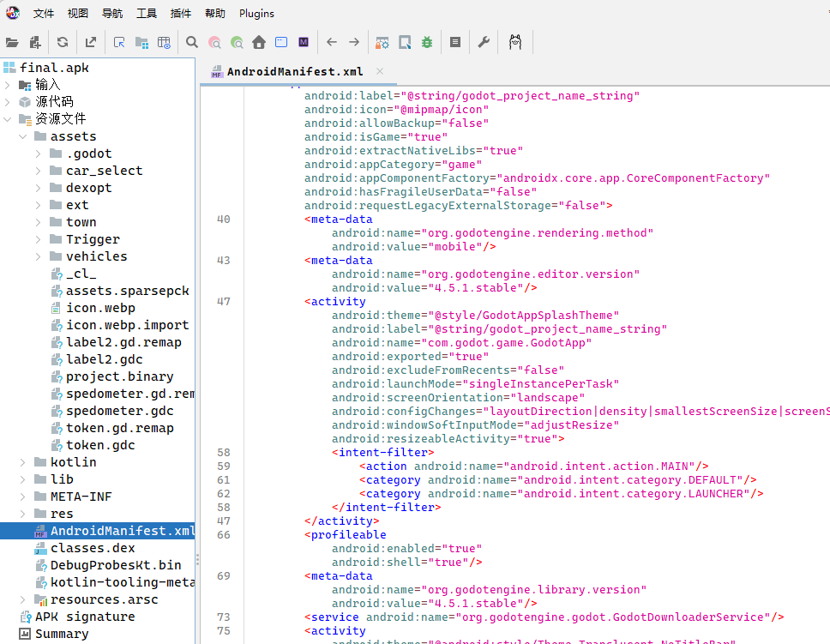
Task: Select classes.dex in the file tree
Action: [x=93, y=548]
